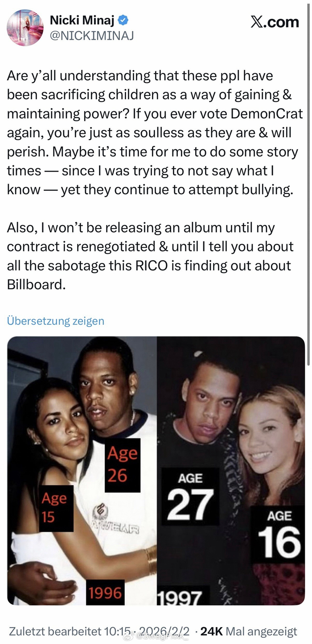This screenshot has width=312, height=644.
Task: Click the tweet paragraph about DemonCrat
Action: tap(155, 133)
